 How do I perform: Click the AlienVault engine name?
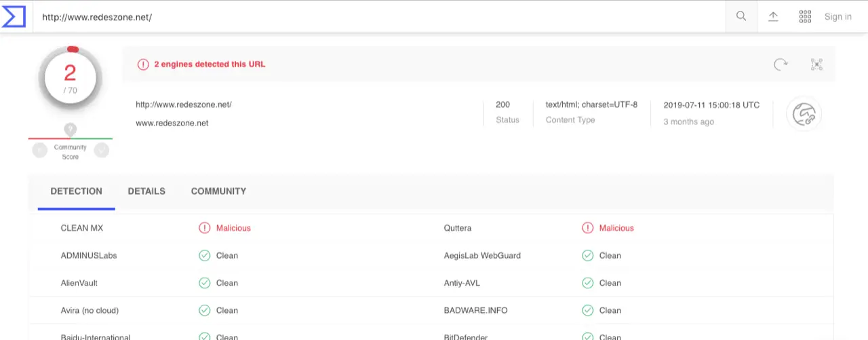(x=79, y=283)
